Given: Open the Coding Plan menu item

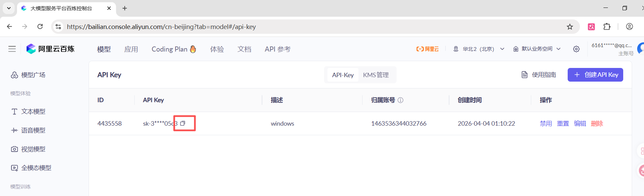Looking at the screenshot, I should coord(174,49).
